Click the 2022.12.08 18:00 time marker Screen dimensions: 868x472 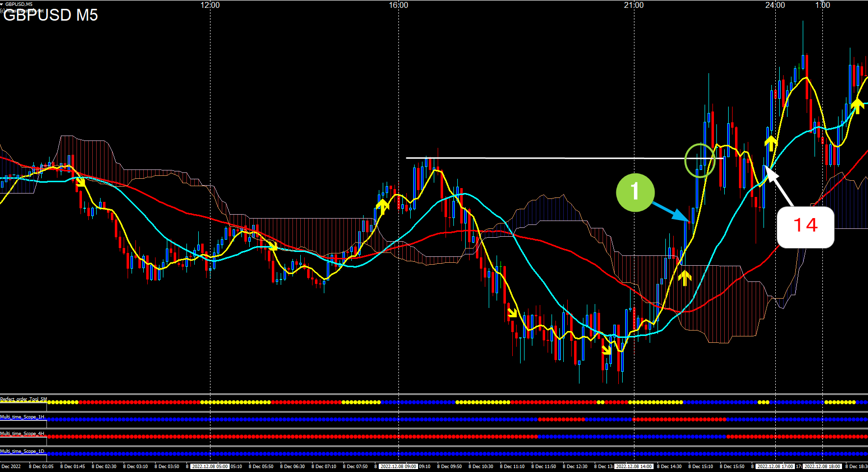823,467
